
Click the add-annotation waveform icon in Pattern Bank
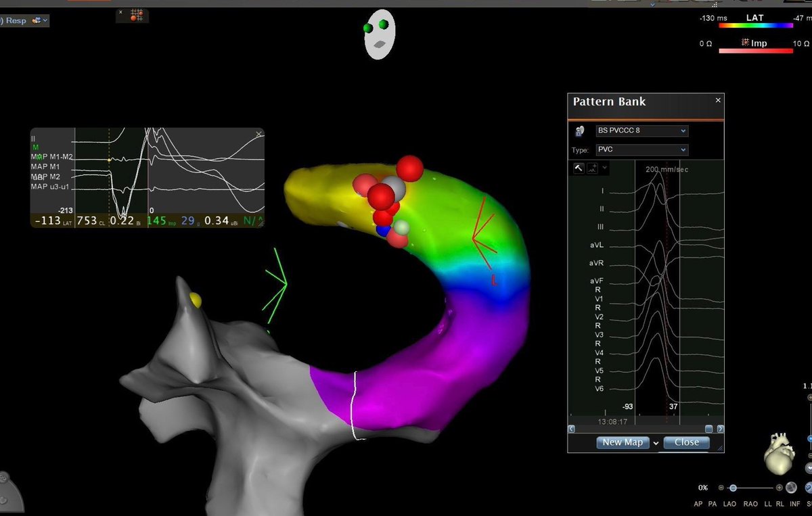[593, 168]
